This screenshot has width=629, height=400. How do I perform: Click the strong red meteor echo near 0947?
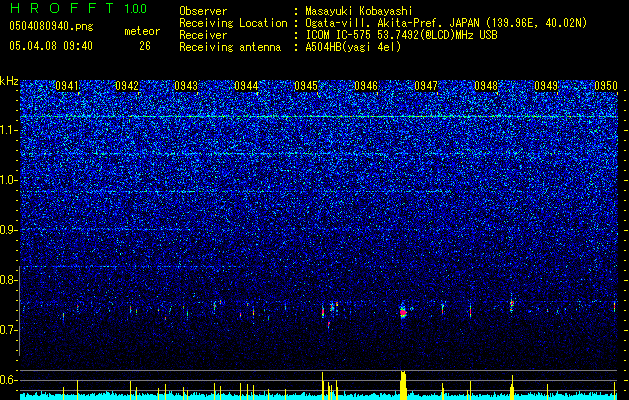pyautogui.click(x=404, y=313)
